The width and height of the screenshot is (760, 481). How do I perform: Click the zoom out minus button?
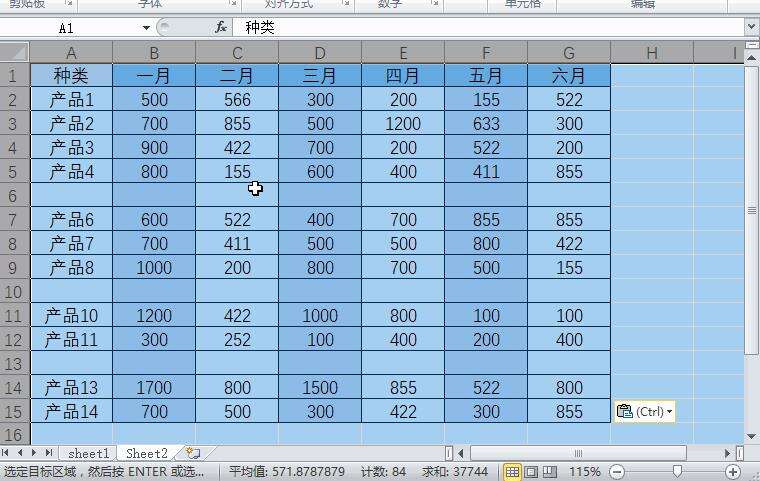617,471
